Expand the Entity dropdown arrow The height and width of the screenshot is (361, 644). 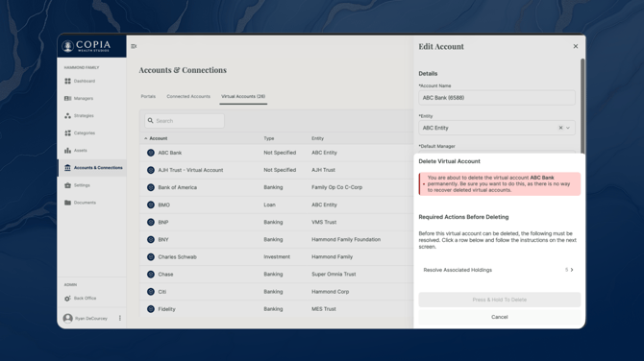point(568,128)
